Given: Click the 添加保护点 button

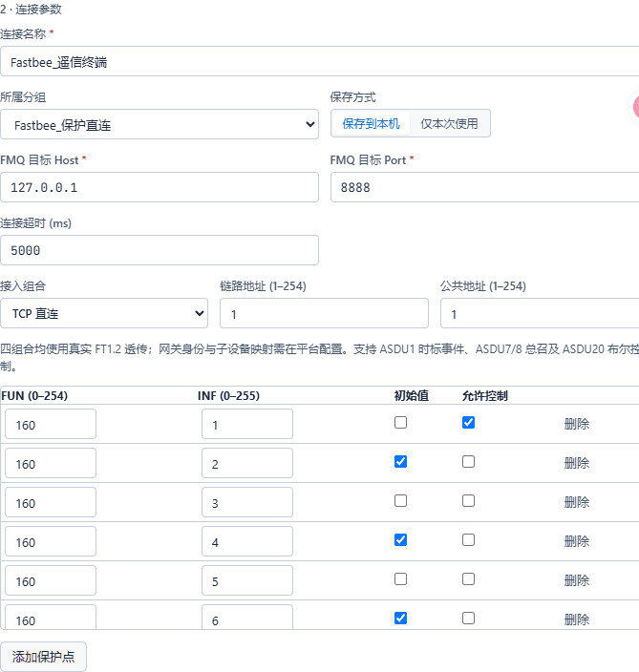Looking at the screenshot, I should click(43, 657).
